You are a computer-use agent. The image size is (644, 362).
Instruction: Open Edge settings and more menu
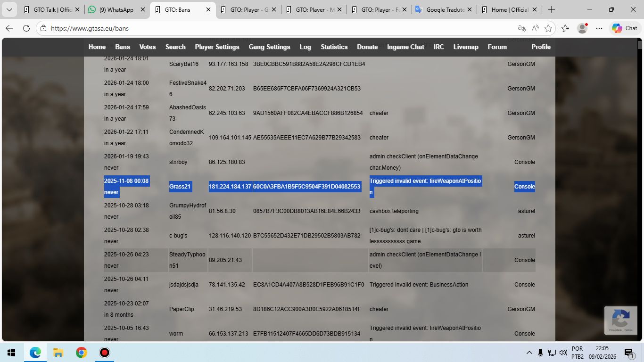coord(599,28)
